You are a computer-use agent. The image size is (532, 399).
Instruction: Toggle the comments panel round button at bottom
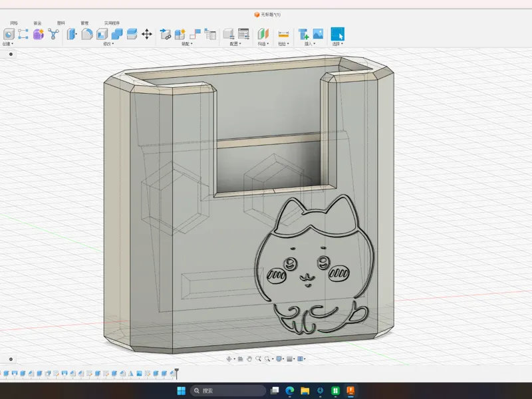point(11,359)
